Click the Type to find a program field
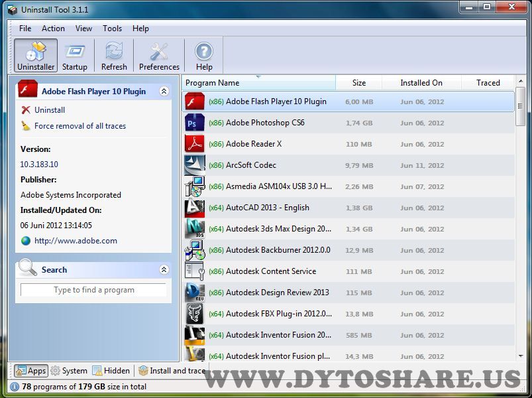Image resolution: width=532 pixels, height=398 pixels. 93,290
